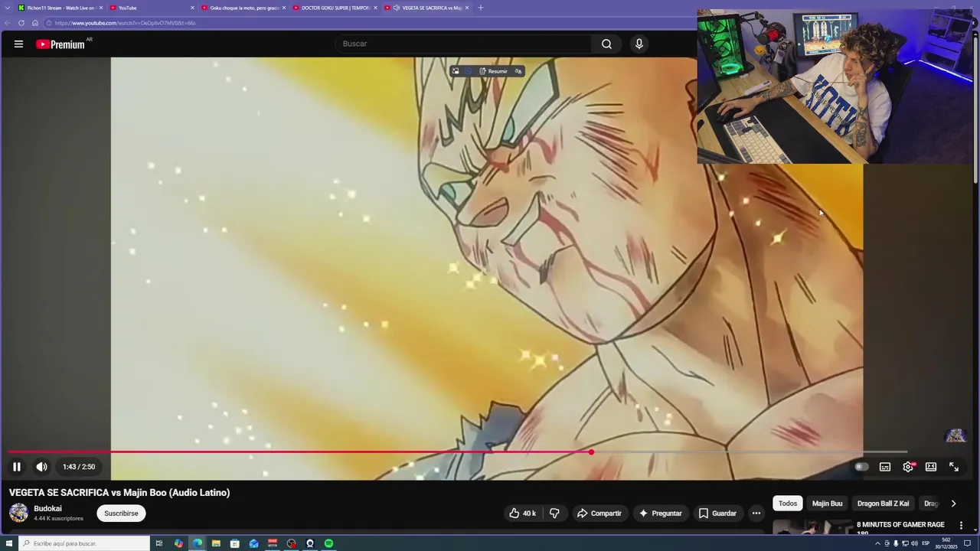Screen dimensions: 980x551
Task: Click page scrollbar down arrow
Action: 976,531
